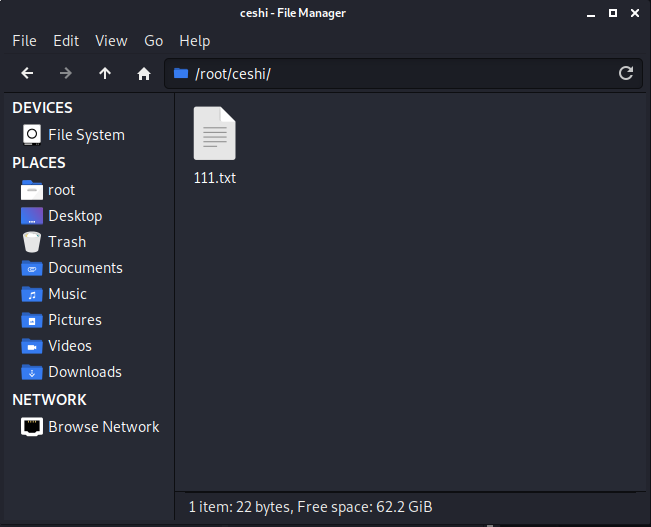The height and width of the screenshot is (527, 651).
Task: Open the Edit menu
Action: tap(66, 41)
